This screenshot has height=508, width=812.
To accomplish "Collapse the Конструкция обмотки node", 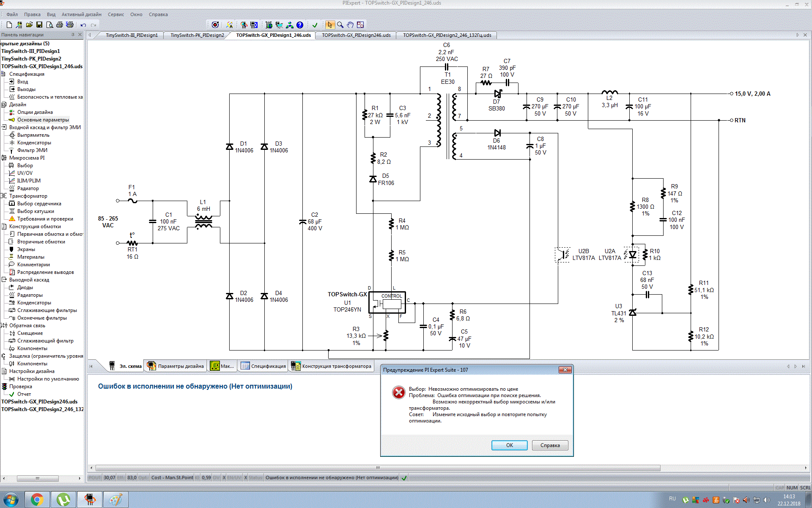I will click(x=4, y=226).
